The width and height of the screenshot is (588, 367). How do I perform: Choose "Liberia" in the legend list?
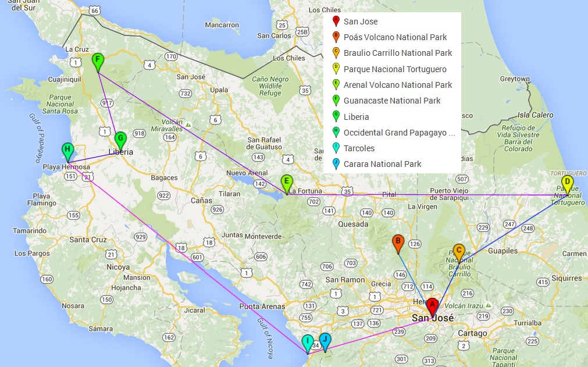(x=357, y=116)
